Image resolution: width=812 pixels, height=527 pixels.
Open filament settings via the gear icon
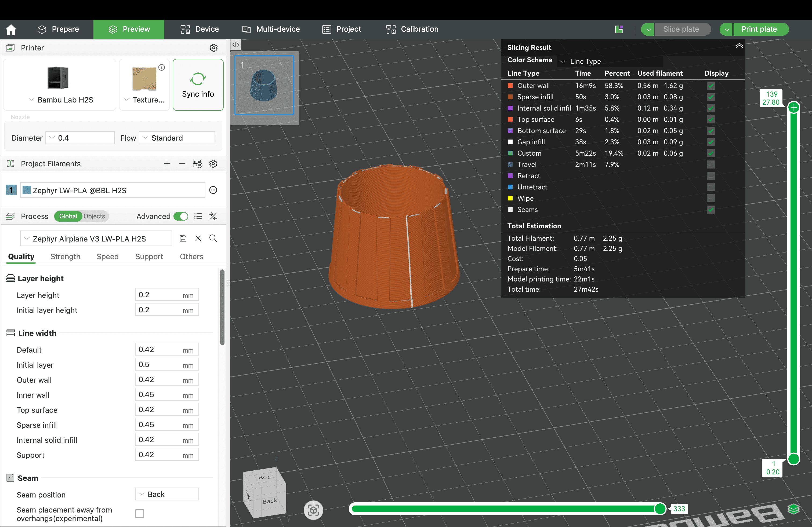click(213, 164)
